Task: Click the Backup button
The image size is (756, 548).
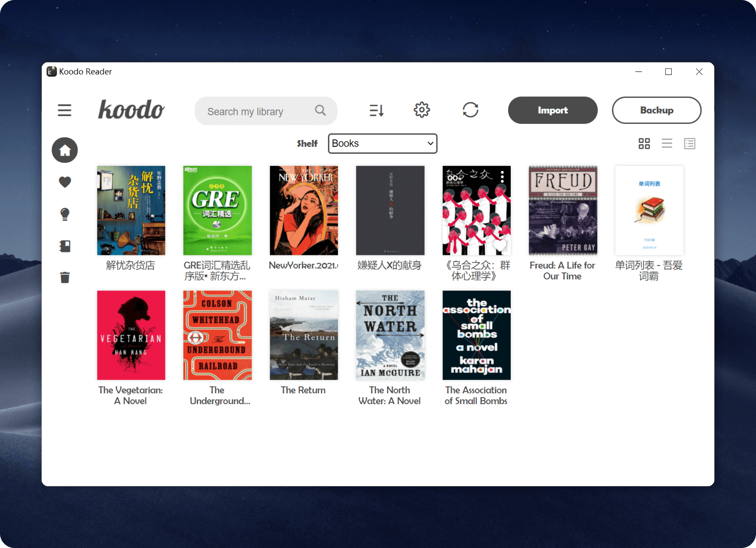Action: click(x=656, y=110)
